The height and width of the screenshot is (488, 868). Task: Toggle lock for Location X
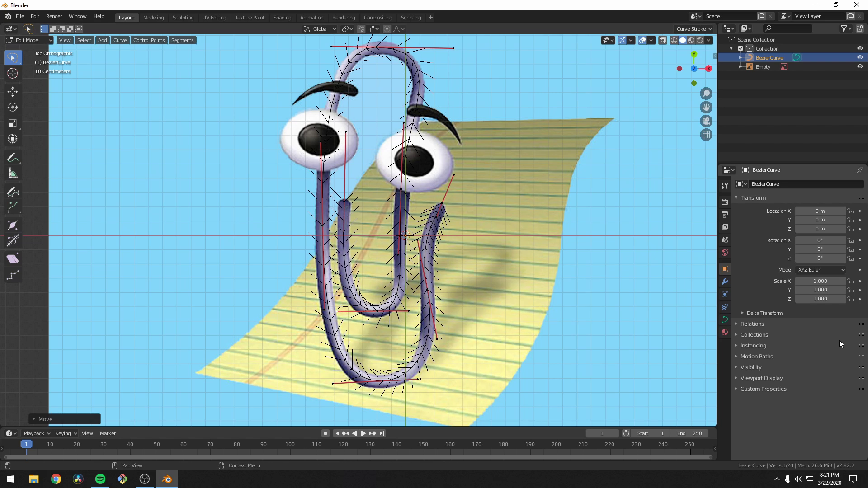[x=850, y=211]
